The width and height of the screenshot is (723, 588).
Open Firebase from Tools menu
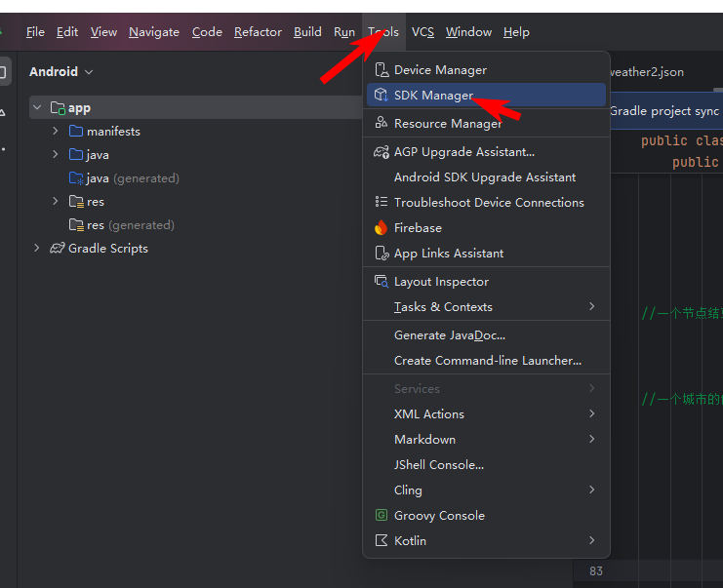click(486, 228)
